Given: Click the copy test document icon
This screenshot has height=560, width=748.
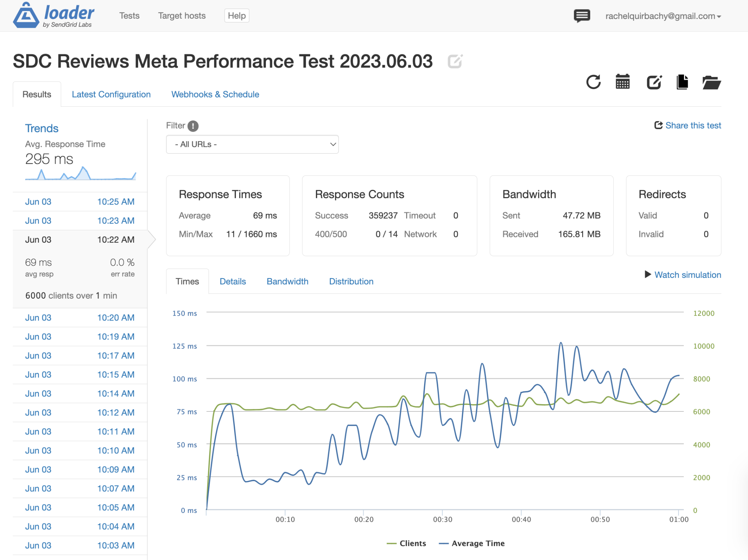Looking at the screenshot, I should click(x=682, y=82).
